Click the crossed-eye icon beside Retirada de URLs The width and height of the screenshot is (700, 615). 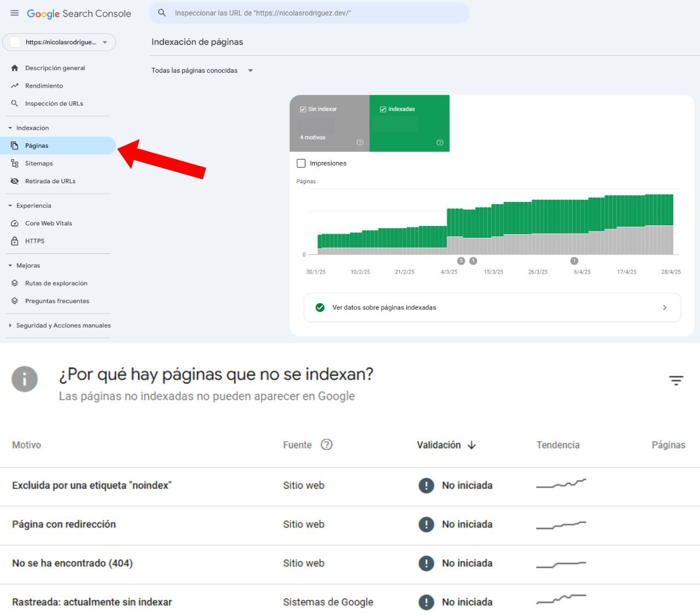(15, 181)
